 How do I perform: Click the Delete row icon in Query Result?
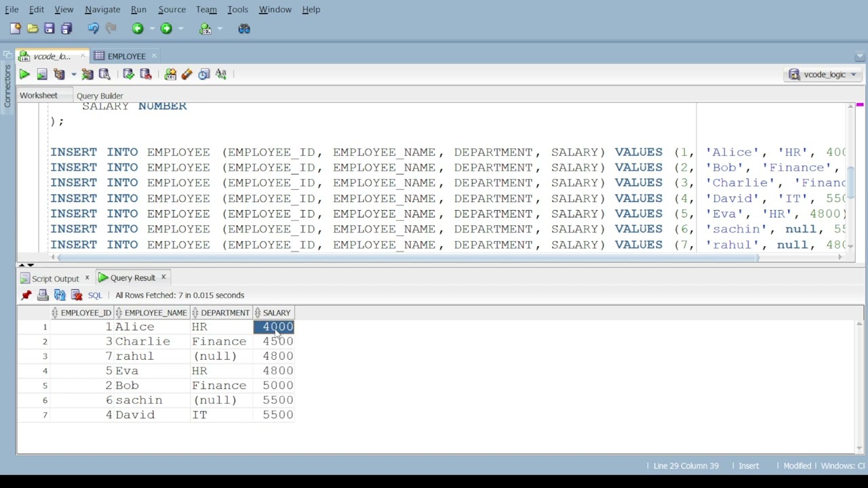click(77, 295)
